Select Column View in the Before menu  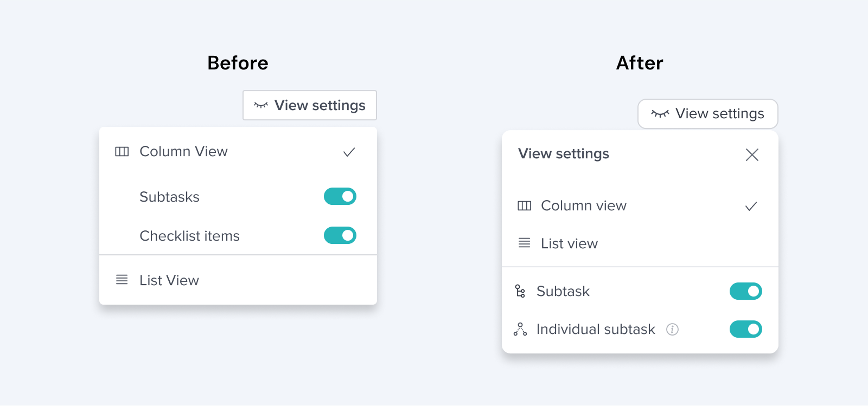click(x=238, y=152)
